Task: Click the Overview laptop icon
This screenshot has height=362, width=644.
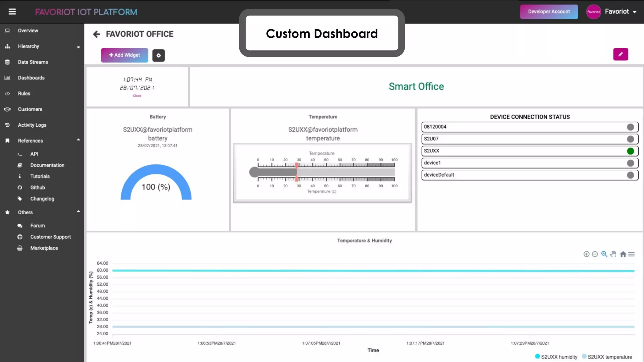Action: [7, 30]
